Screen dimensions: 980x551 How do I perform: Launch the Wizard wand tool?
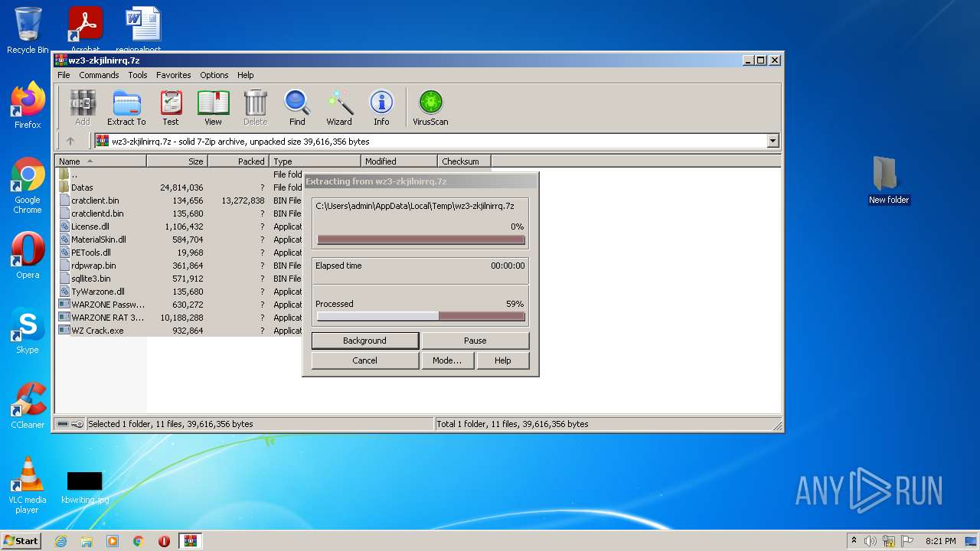point(339,108)
